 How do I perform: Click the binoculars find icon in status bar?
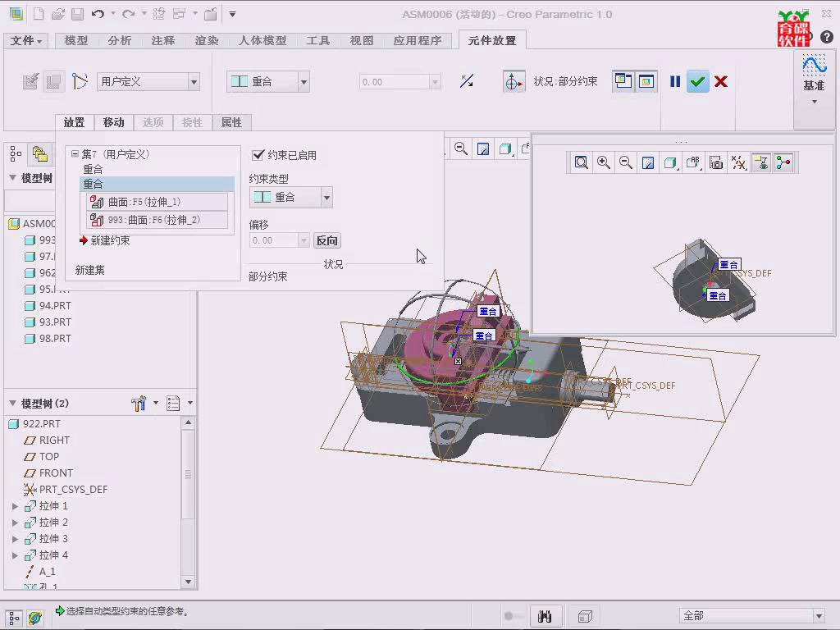545,616
